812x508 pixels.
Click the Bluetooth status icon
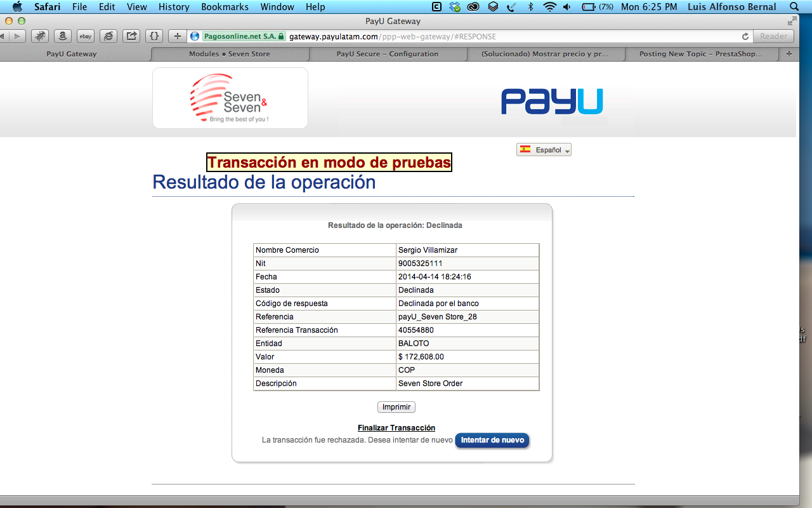531,7
